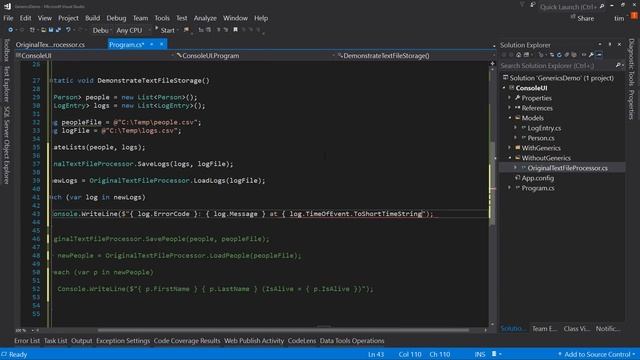Expand the LogEntry.cs file node
The width and height of the screenshot is (640, 360).
[x=515, y=128]
